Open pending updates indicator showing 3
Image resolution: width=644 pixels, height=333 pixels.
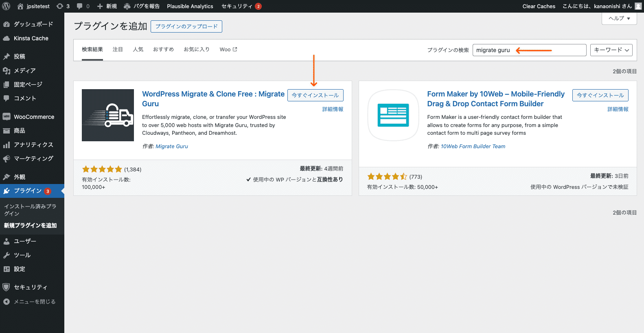[x=63, y=6]
